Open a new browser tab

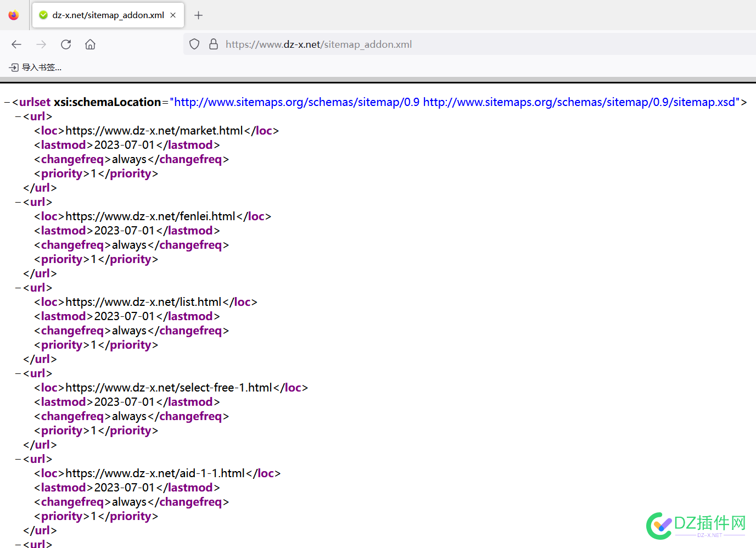click(199, 15)
